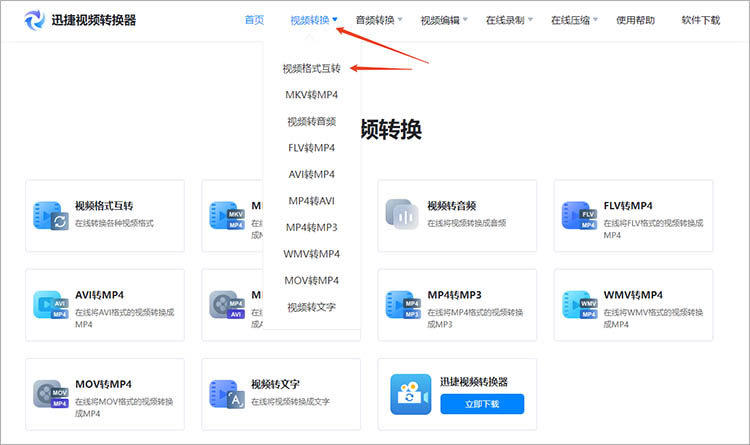Click the 视频转音频 card icon
The height and width of the screenshot is (445, 750).
[x=402, y=214]
